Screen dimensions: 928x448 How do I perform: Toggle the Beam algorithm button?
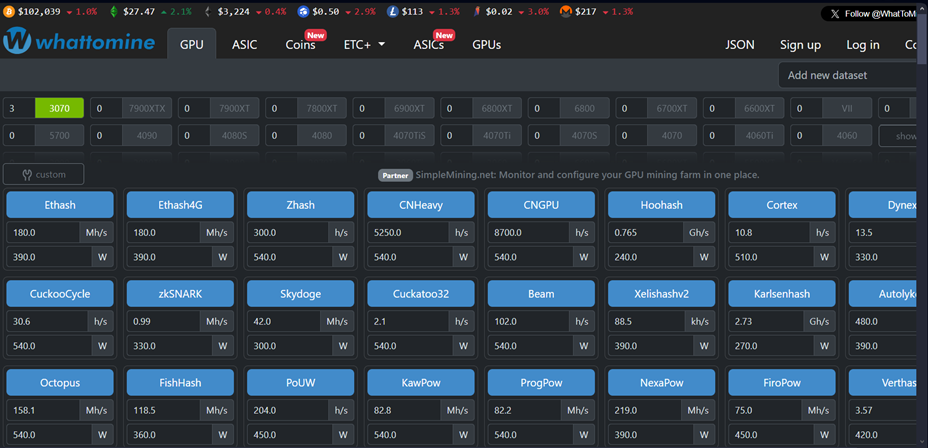click(x=541, y=294)
